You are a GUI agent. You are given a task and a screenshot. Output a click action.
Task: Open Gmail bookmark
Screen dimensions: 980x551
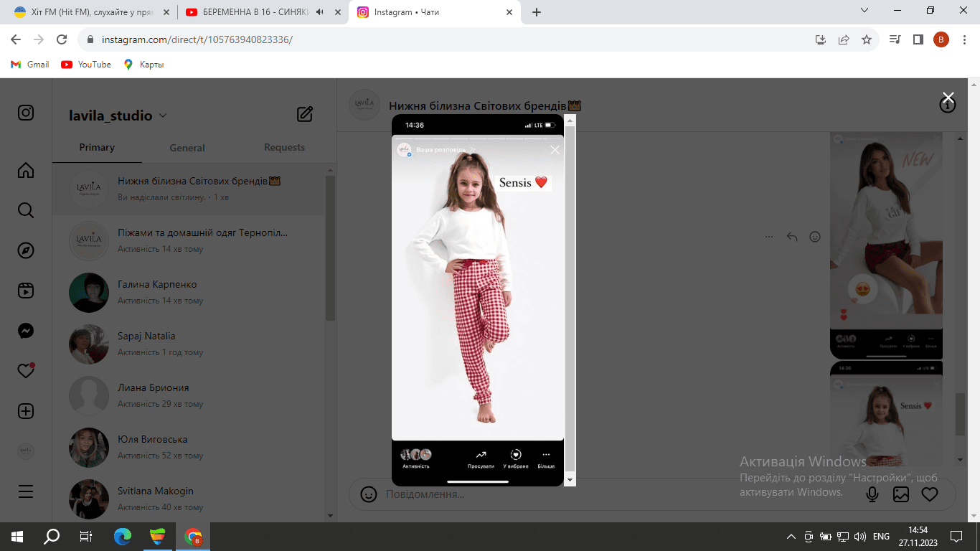(x=30, y=65)
